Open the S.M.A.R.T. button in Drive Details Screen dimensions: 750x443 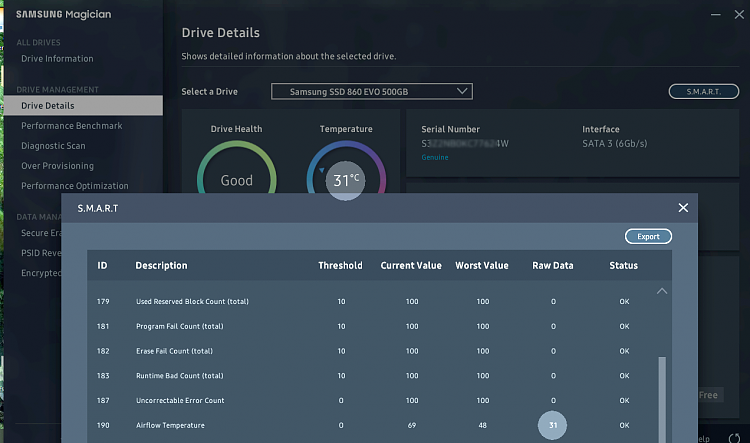point(704,91)
